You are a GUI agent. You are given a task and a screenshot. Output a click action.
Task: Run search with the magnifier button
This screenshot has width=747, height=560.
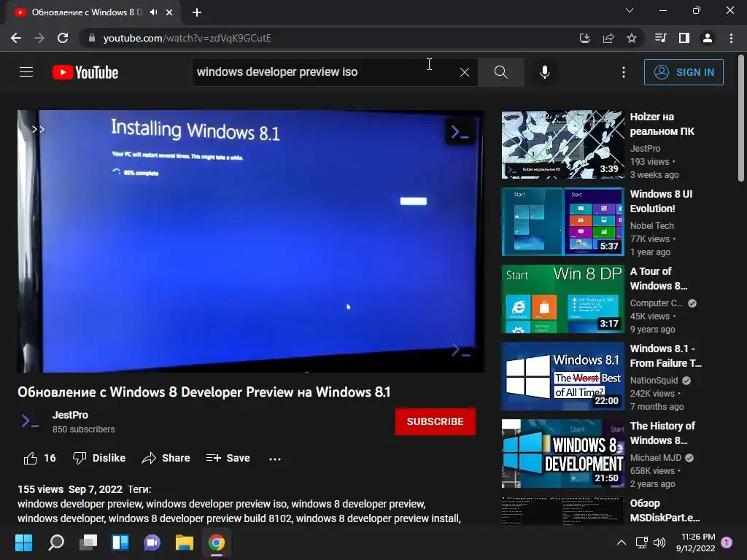(x=500, y=72)
